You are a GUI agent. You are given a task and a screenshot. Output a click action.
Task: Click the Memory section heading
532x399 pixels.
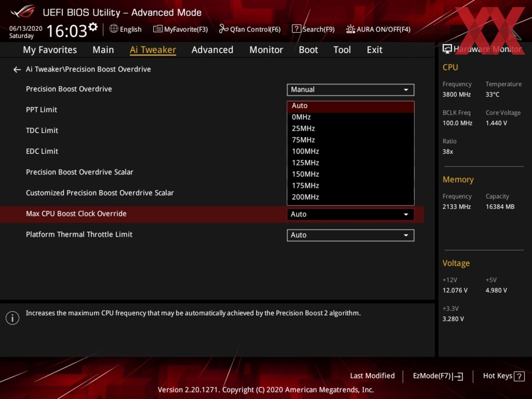click(458, 180)
